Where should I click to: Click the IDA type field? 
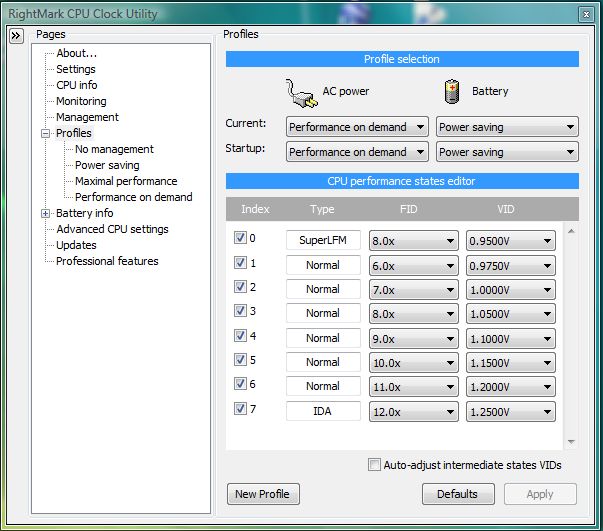point(323,411)
